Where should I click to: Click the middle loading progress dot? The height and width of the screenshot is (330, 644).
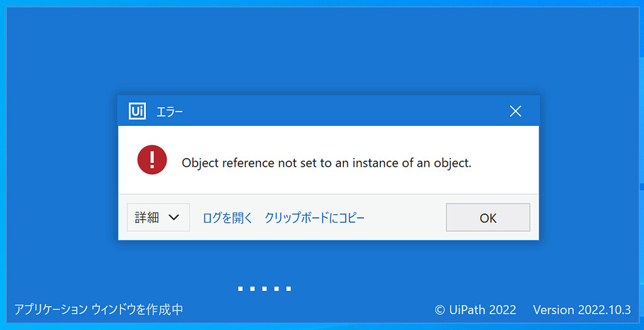(x=264, y=289)
